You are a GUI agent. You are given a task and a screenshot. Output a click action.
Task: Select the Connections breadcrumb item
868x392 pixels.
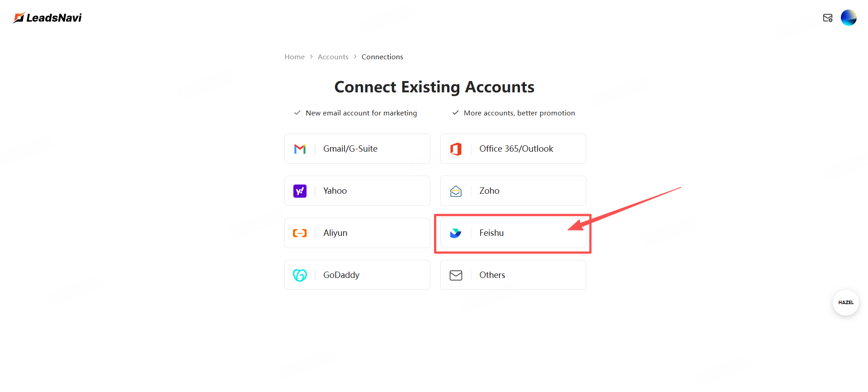coord(382,57)
